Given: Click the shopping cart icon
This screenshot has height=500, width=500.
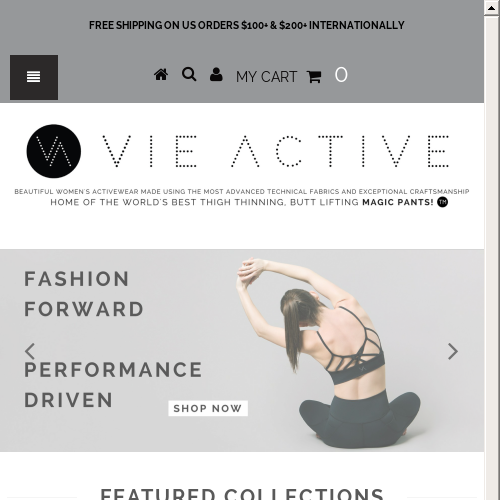Looking at the screenshot, I should (x=314, y=77).
